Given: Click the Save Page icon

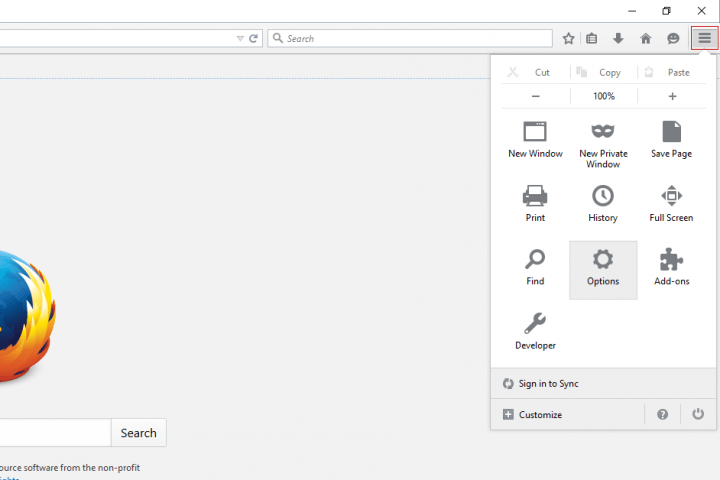Looking at the screenshot, I should click(x=671, y=139).
